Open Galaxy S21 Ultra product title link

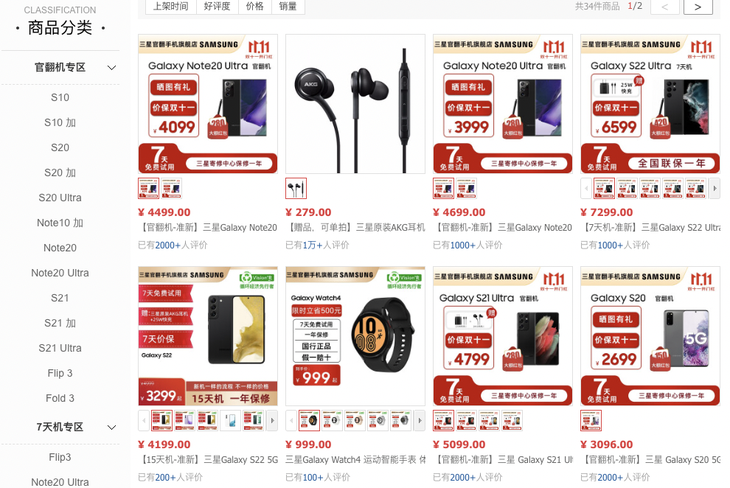(x=503, y=460)
